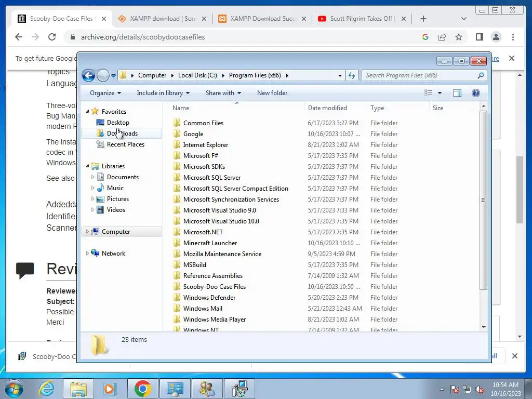The width and height of the screenshot is (532, 399).
Task: Collapse the Libraries group triangle
Action: pyautogui.click(x=87, y=166)
